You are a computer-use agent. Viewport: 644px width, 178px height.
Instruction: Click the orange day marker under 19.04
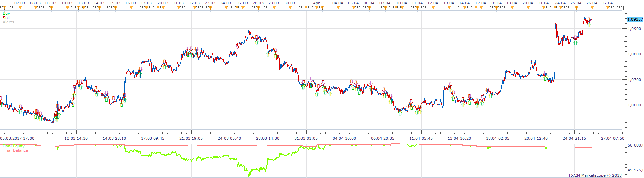(x=512, y=8)
